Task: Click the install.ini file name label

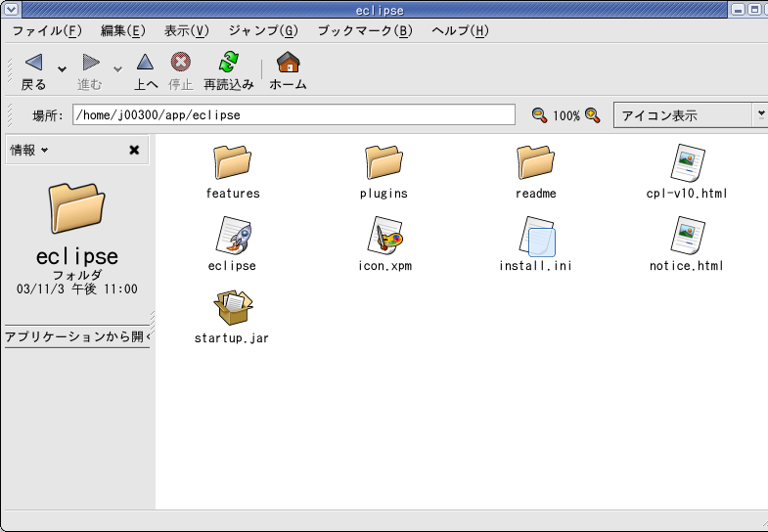Action: click(536, 266)
